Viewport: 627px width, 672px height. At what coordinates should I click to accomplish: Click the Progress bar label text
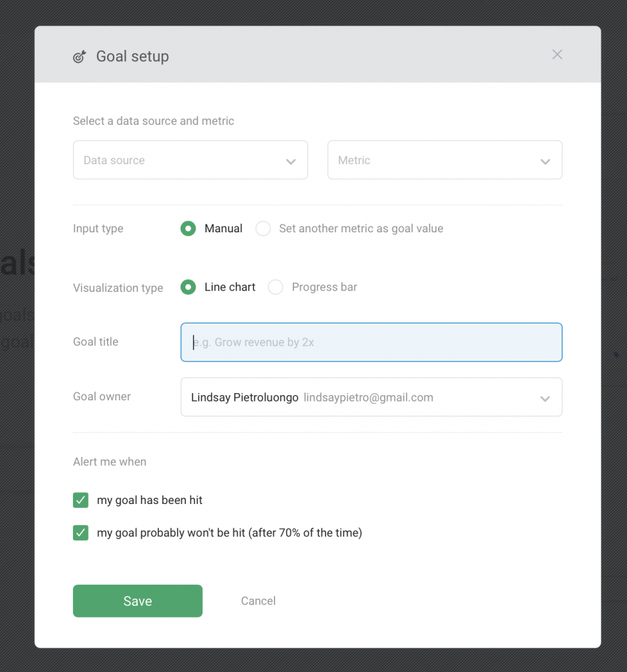(x=324, y=287)
